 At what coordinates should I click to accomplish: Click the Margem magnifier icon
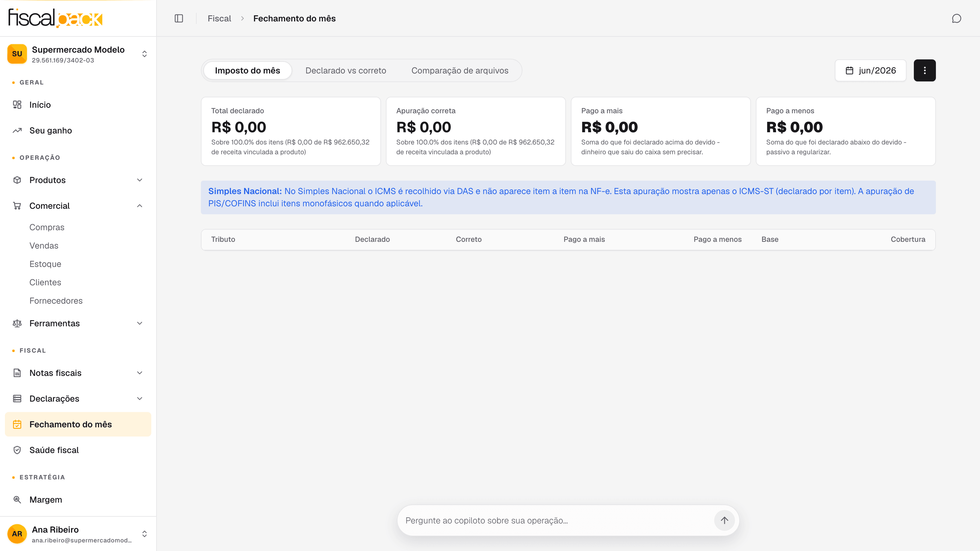tap(17, 499)
